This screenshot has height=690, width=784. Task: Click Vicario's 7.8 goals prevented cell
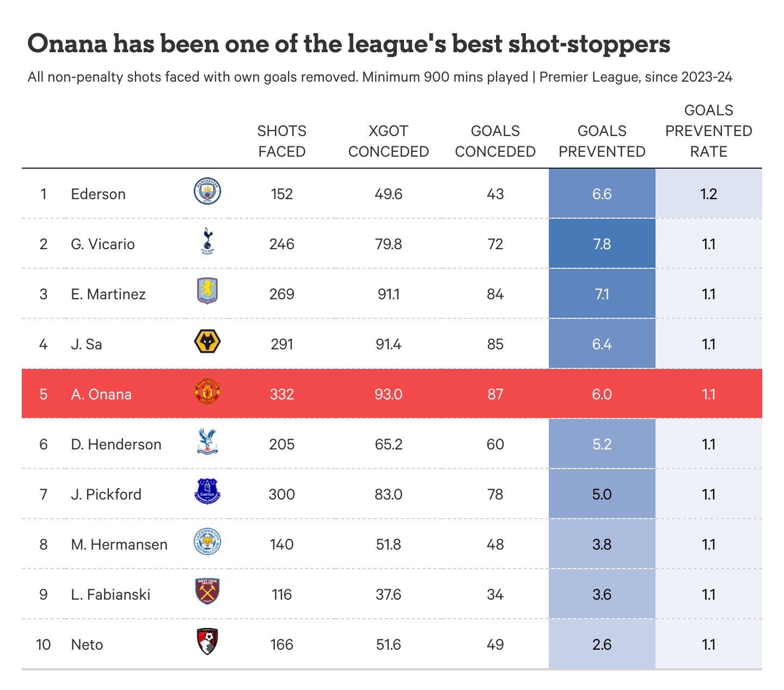pyautogui.click(x=602, y=244)
